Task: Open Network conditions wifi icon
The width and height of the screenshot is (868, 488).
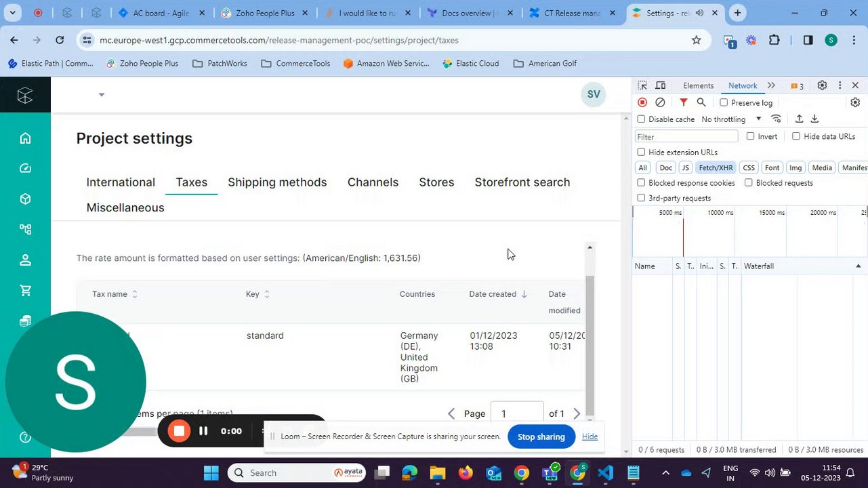Action: tap(777, 119)
